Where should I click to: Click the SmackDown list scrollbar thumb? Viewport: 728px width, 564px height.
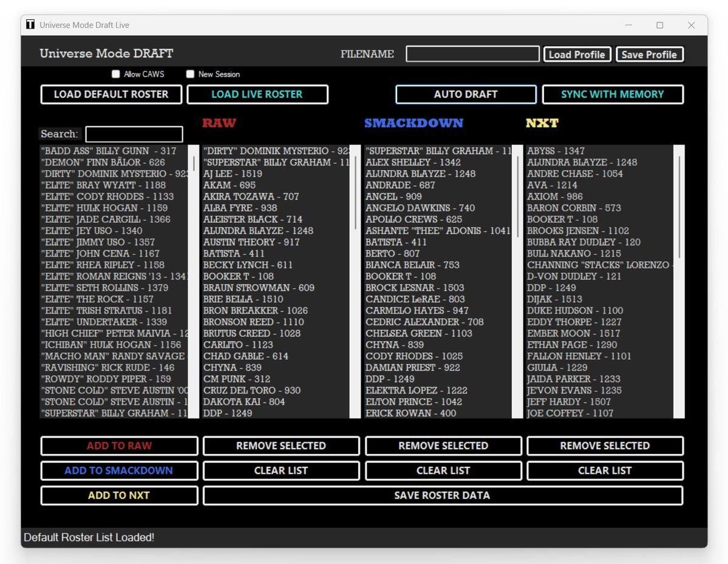517,197
